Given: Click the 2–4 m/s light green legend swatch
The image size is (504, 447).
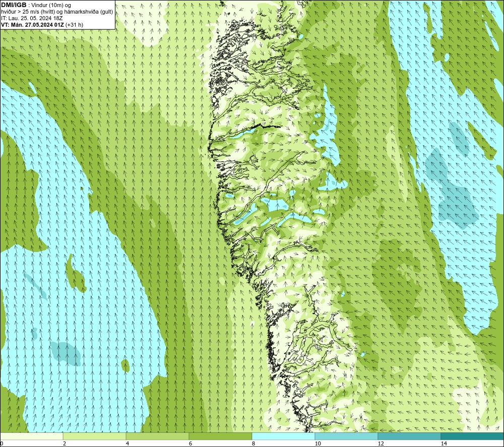Looking at the screenshot, I should (95, 436).
